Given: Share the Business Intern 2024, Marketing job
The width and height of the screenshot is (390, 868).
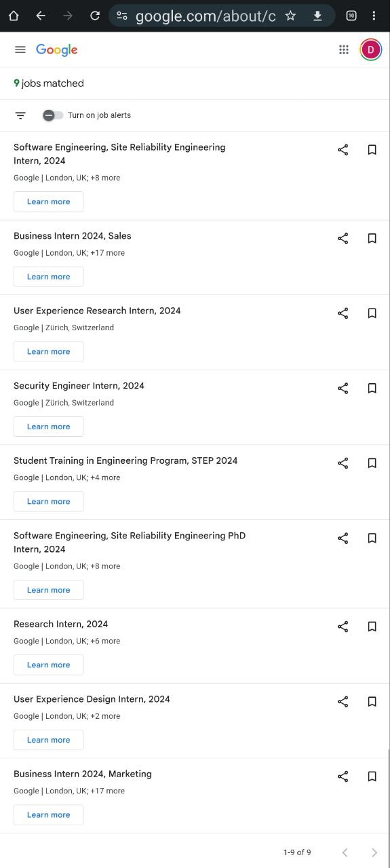Looking at the screenshot, I should pyautogui.click(x=343, y=776).
